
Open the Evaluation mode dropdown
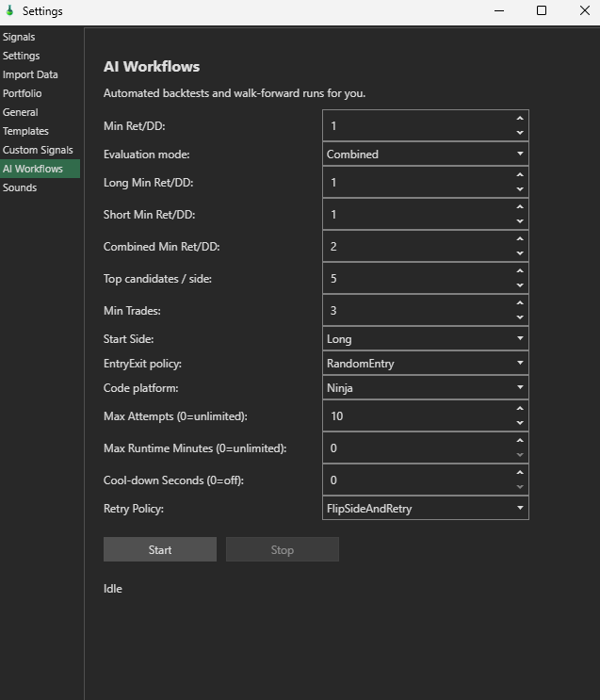click(x=426, y=154)
